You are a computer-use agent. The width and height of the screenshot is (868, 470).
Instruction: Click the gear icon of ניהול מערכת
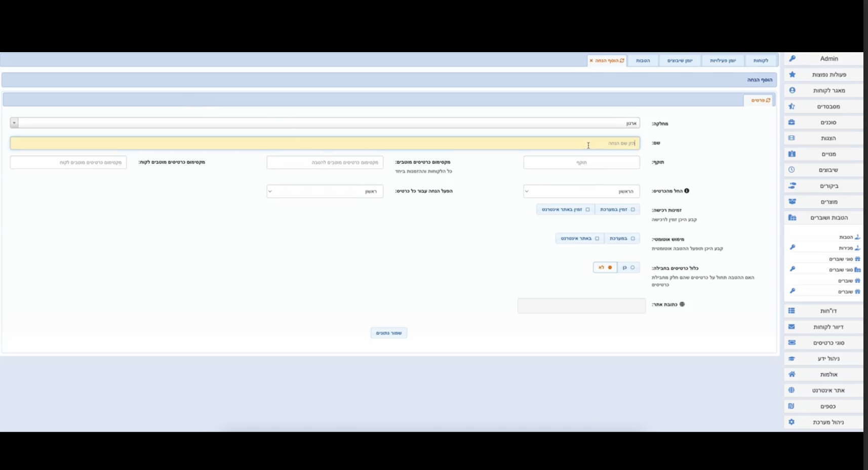click(x=792, y=422)
